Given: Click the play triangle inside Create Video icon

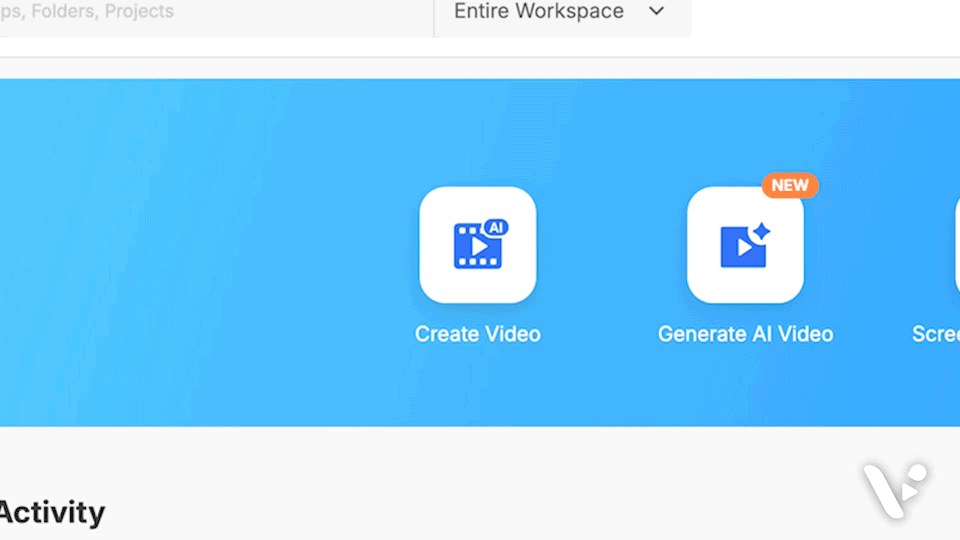Looking at the screenshot, I should [479, 246].
